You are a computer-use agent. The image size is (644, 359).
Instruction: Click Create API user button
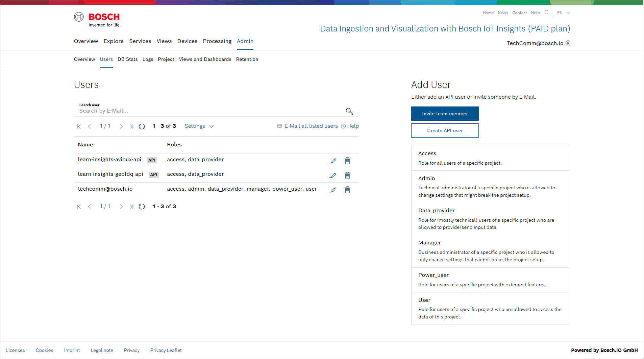click(x=445, y=130)
